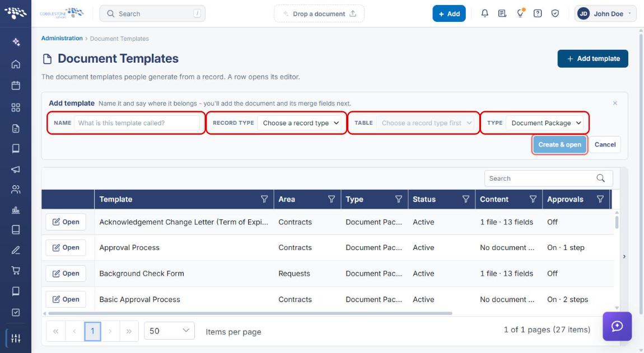Sort by Template column header
The image size is (644, 353).
[116, 199]
